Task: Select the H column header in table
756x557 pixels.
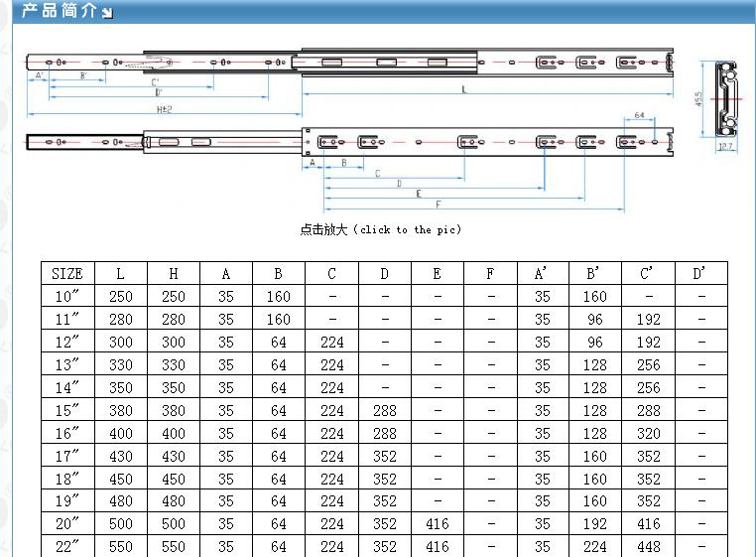Action: (174, 273)
